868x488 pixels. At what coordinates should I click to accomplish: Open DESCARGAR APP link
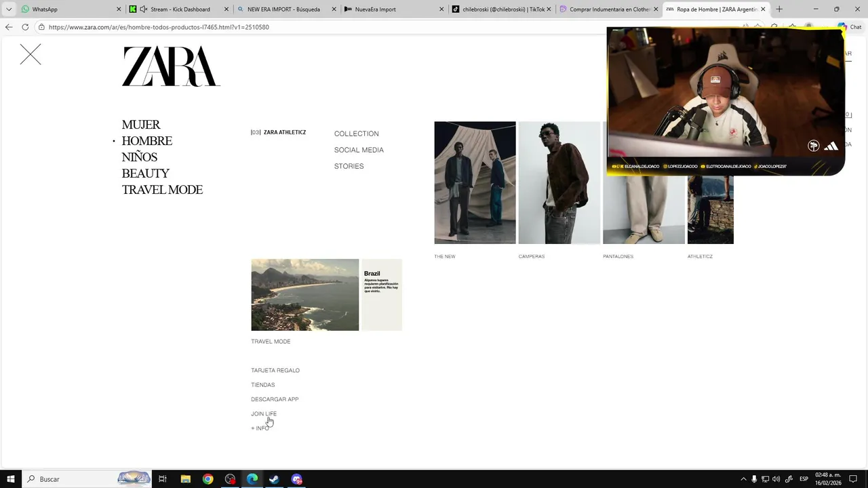pos(275,399)
